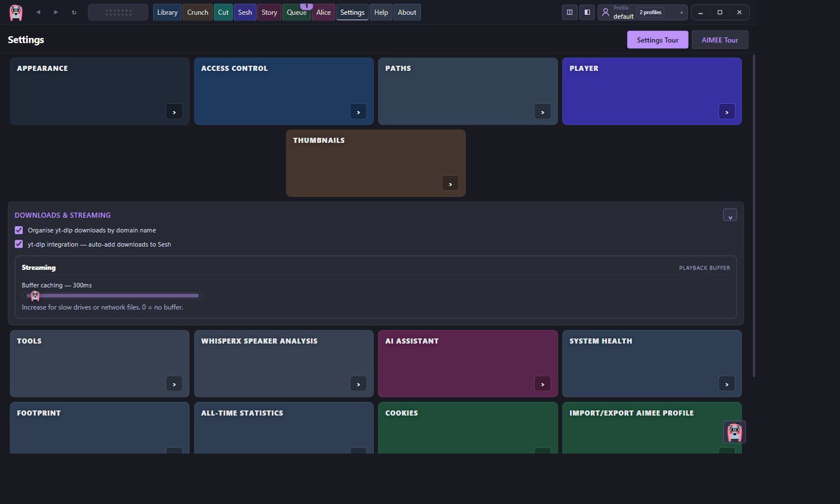Click the Playback Buffer label
Viewport: 840px width, 504px height.
pyautogui.click(x=704, y=268)
